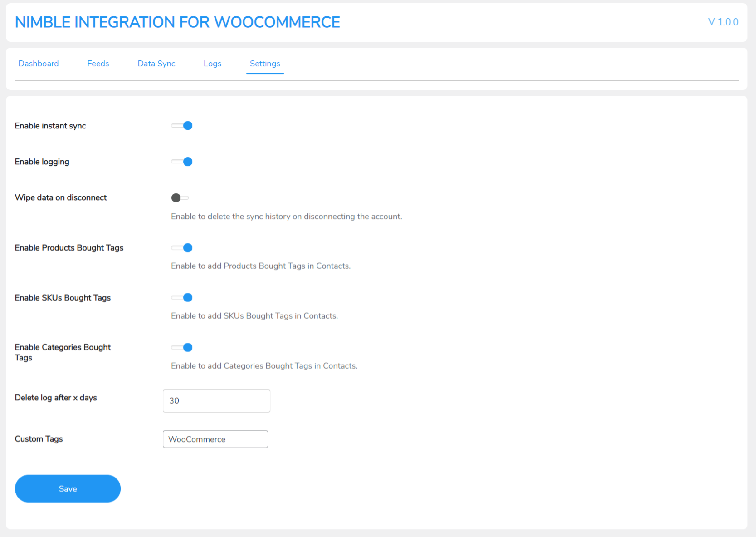Select the Data Sync tab
This screenshot has height=537, width=756.
click(156, 64)
